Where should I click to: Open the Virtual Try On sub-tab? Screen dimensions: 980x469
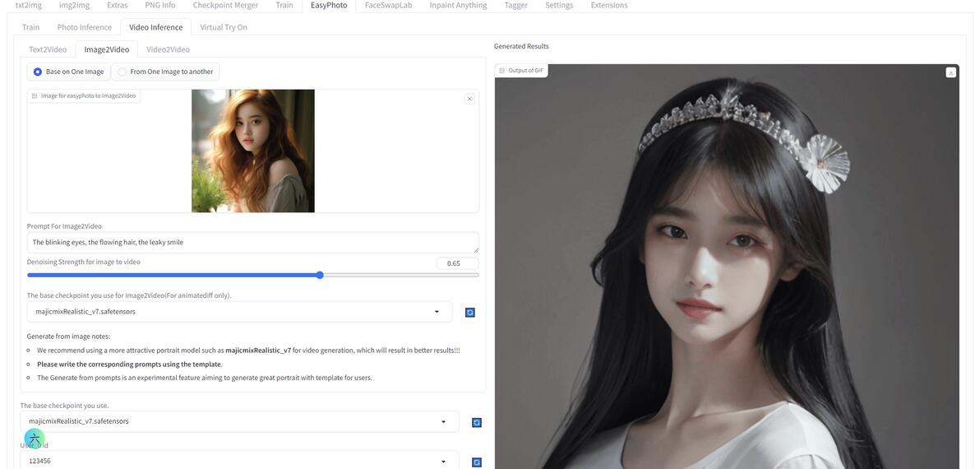click(224, 27)
